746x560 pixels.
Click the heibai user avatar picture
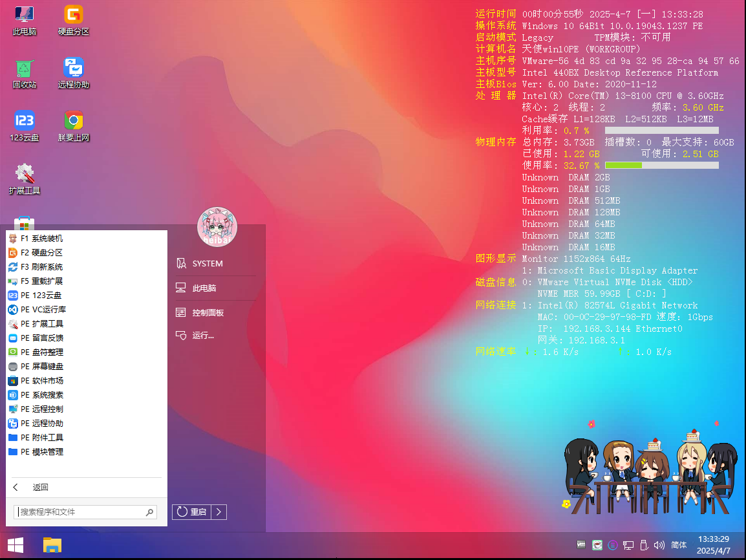pyautogui.click(x=217, y=227)
